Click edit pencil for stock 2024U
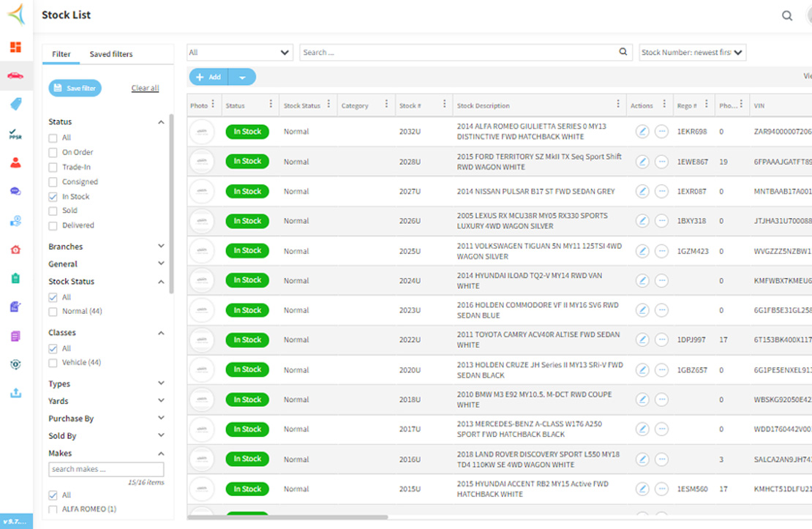This screenshot has height=529, width=812. coord(642,281)
